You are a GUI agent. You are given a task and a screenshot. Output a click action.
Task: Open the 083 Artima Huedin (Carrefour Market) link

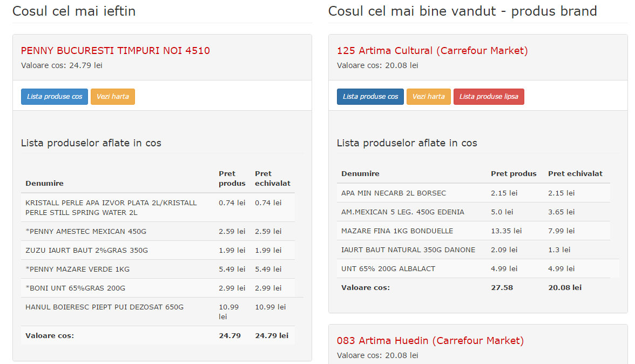pos(430,341)
